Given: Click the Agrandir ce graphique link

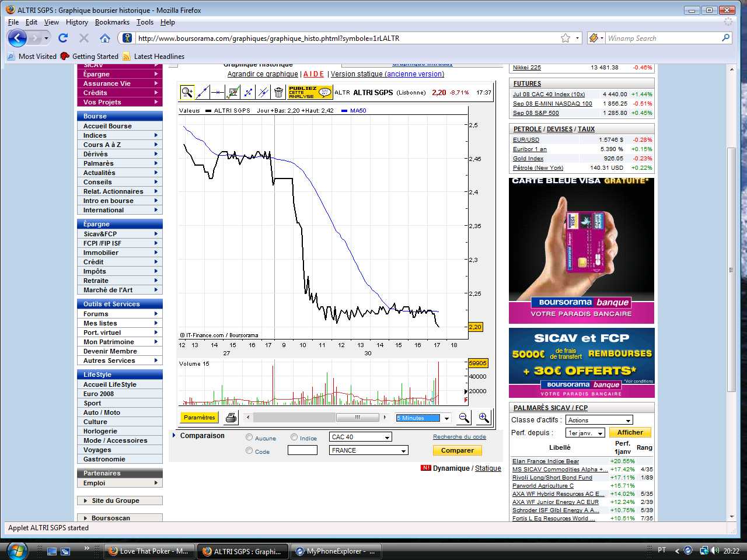Looking at the screenshot, I should [263, 74].
